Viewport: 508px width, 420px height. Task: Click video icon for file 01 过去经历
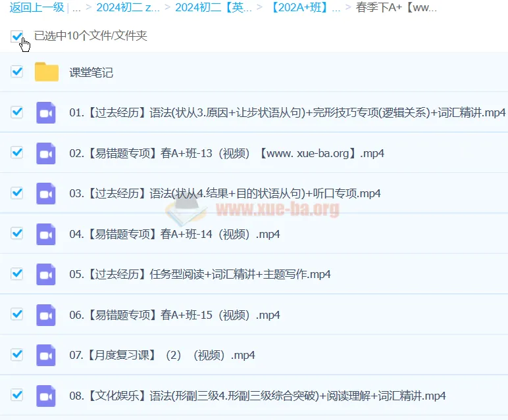[x=46, y=112]
